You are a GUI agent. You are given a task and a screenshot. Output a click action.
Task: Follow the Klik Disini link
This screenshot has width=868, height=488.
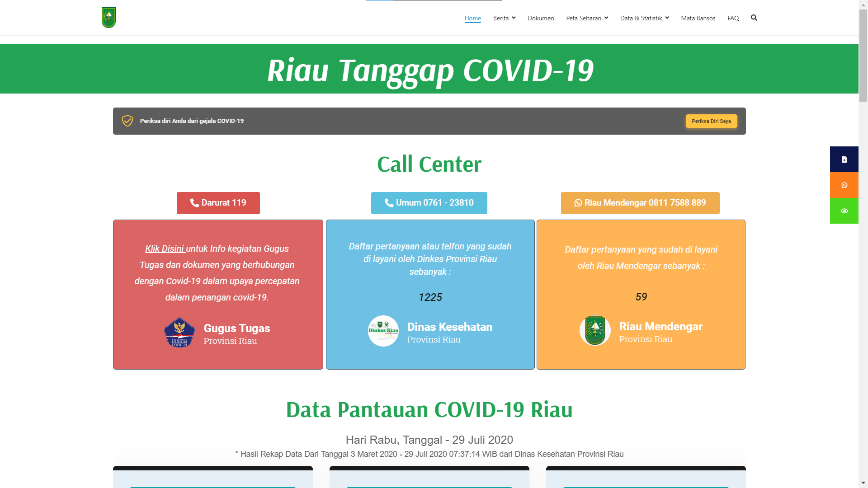point(165,249)
